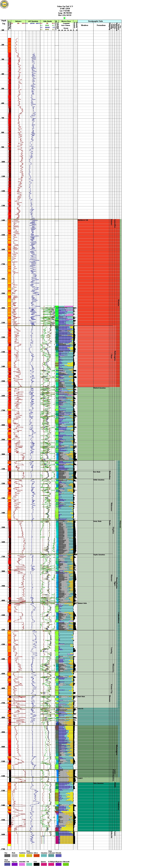The width and height of the screenshot is (158, 868).
Task: Click the "Members" column header
Action: 85,25
